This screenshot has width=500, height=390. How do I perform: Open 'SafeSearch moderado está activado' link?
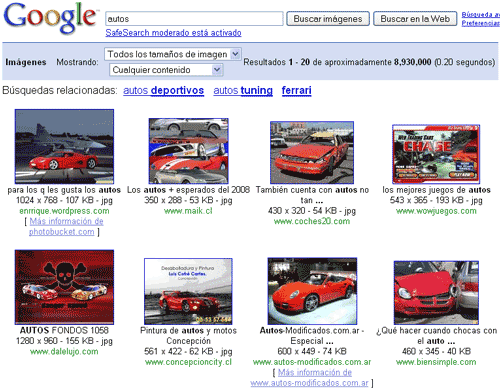click(173, 33)
